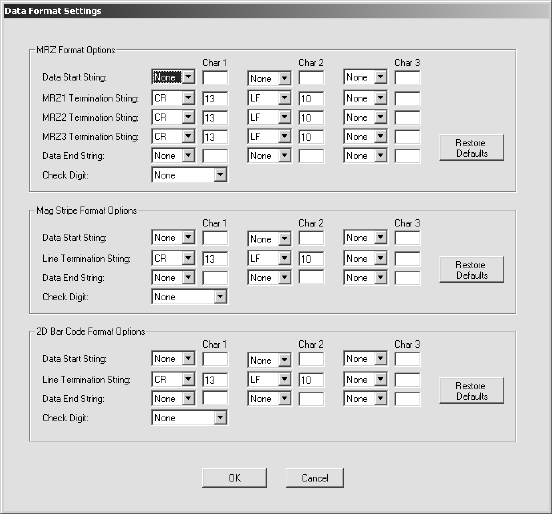Expand MRZ Check Digit dropdown

click(189, 175)
